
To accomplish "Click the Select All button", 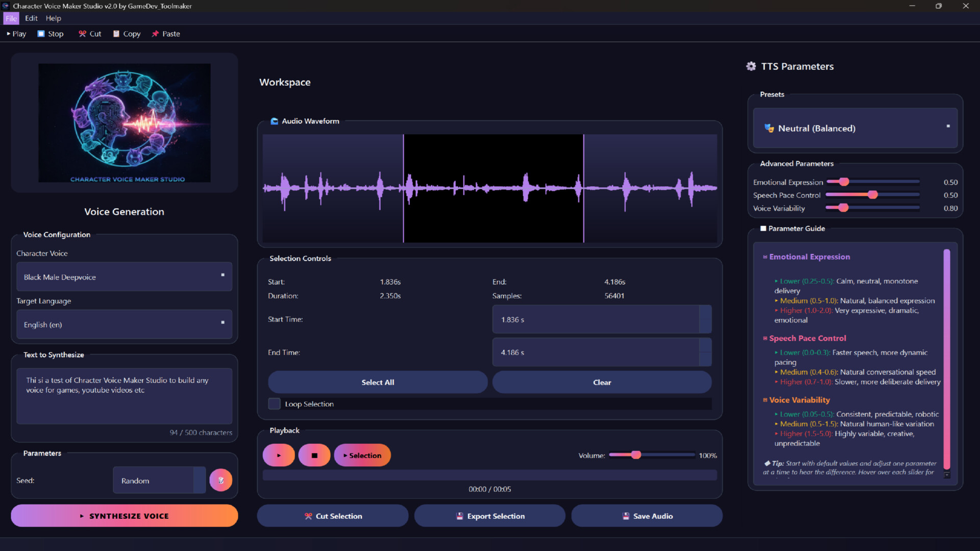I will click(377, 382).
